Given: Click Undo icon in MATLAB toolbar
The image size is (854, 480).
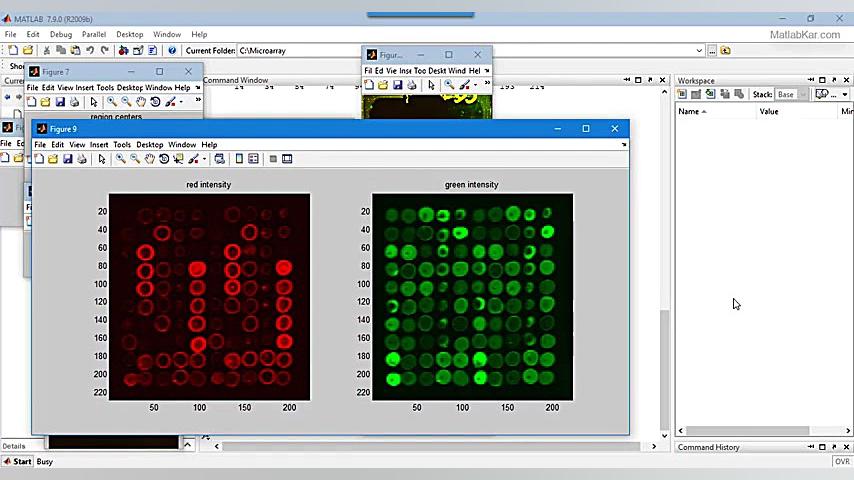Looking at the screenshot, I should (90, 50).
